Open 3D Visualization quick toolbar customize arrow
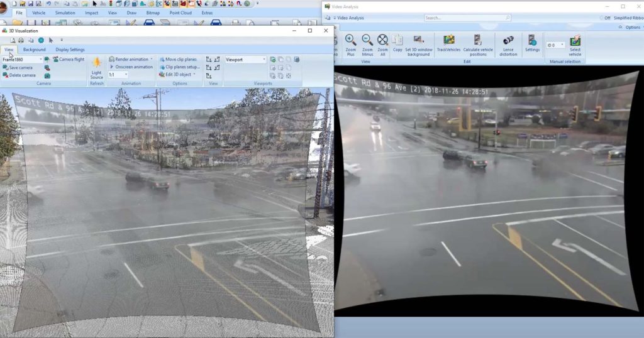The height and width of the screenshot is (338, 644). coord(62,40)
